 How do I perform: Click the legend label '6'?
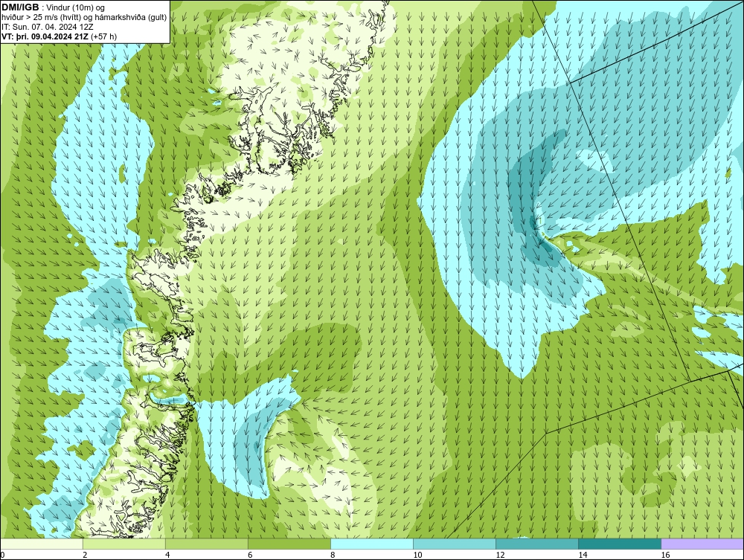pos(250,556)
